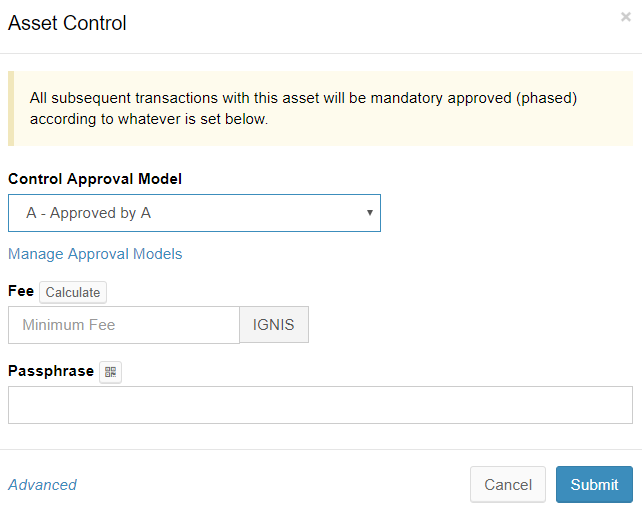
Task: Click the IGNIS currency addon
Action: (x=274, y=325)
